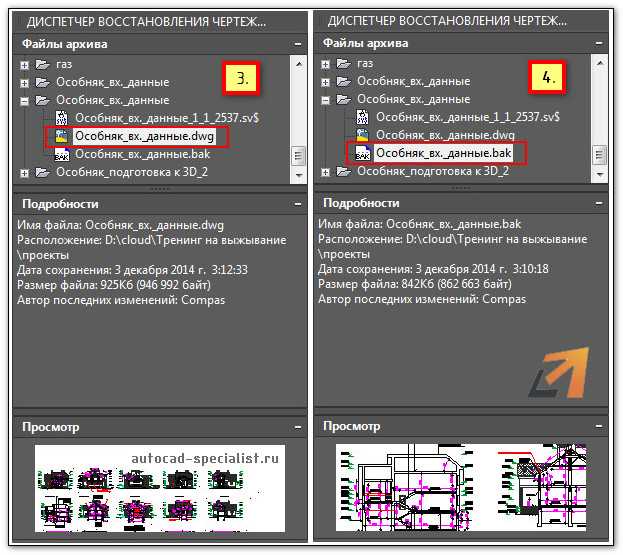Expand first 'Особняк_вх._данные' folder in left panel
Screen dimensions: 623x555
24,83
